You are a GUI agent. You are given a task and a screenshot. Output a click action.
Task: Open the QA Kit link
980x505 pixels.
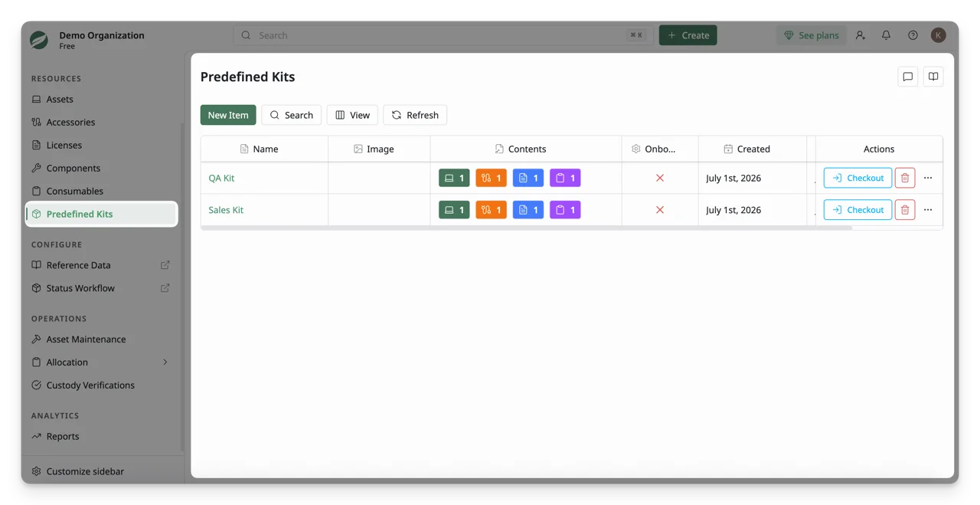[x=221, y=178]
